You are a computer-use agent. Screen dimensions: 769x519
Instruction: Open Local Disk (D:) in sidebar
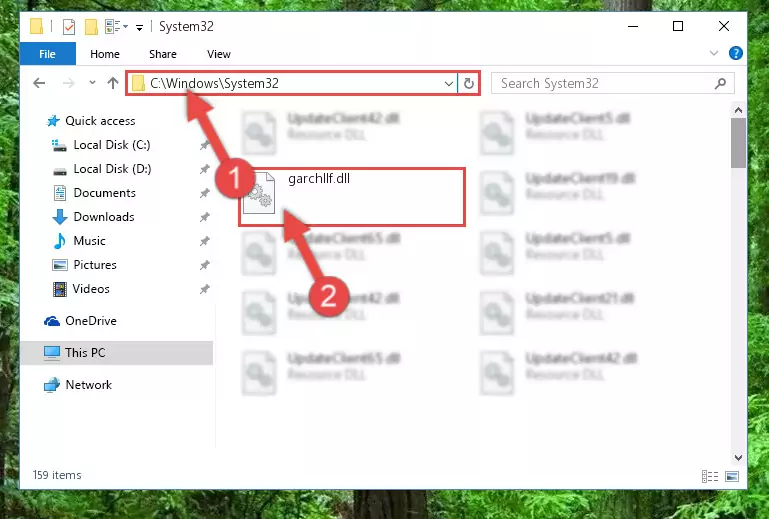point(112,169)
